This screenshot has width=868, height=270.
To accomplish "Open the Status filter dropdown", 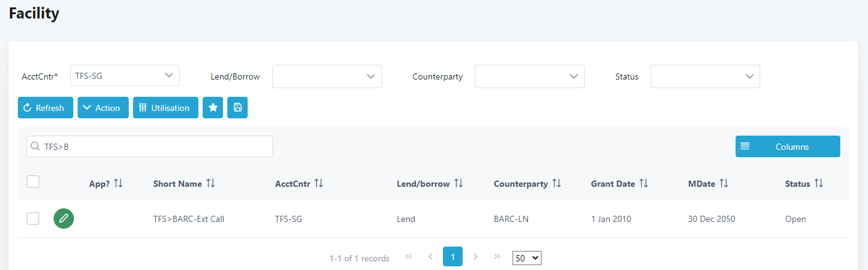I will click(x=705, y=76).
